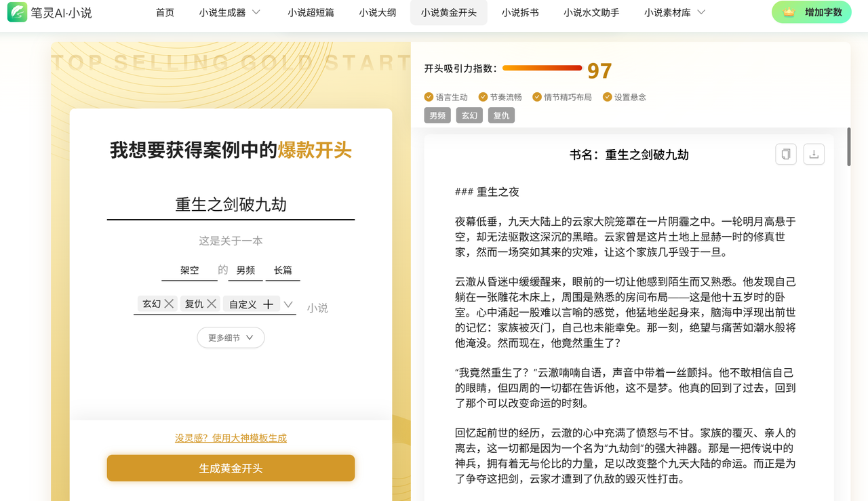Open 小说拆书 tab
Image resolution: width=868 pixels, height=501 pixels.
coord(520,12)
